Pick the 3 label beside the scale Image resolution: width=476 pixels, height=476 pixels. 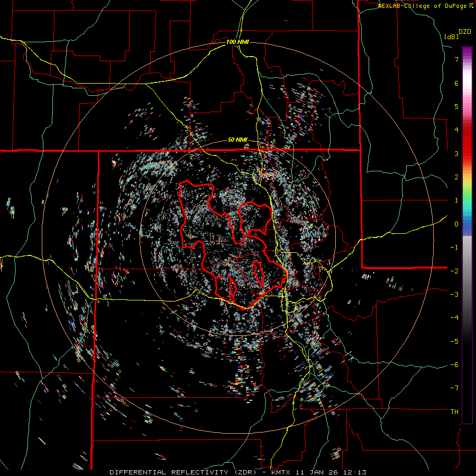click(456, 153)
